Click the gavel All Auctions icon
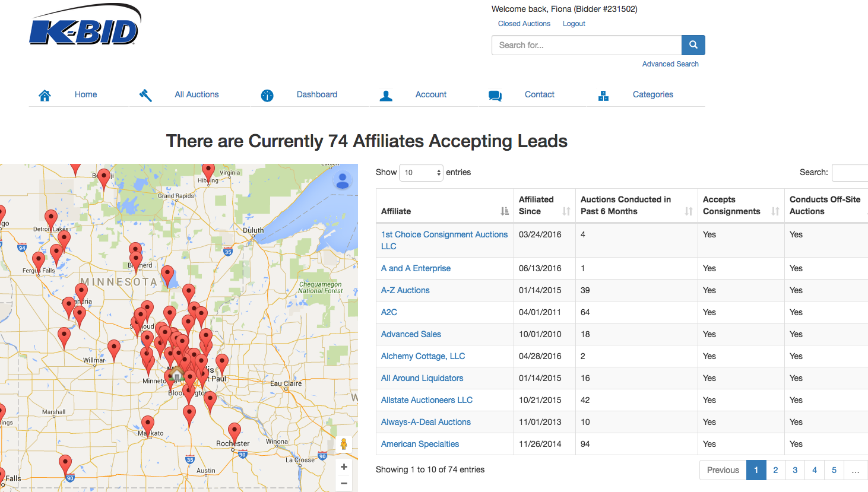Viewport: 868px width, 492px height. [145, 95]
